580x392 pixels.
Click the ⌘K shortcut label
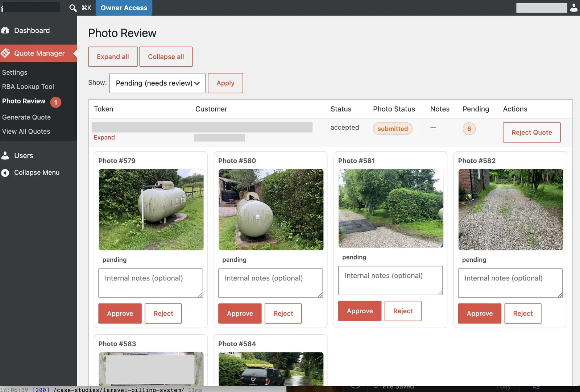pos(86,8)
